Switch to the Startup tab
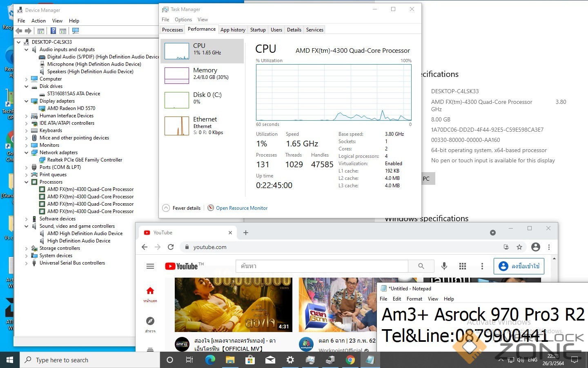This screenshot has width=588, height=368. [258, 30]
